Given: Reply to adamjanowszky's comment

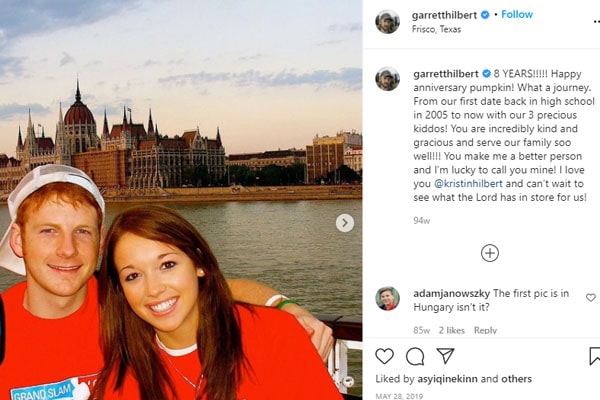Looking at the screenshot, I should [x=485, y=330].
